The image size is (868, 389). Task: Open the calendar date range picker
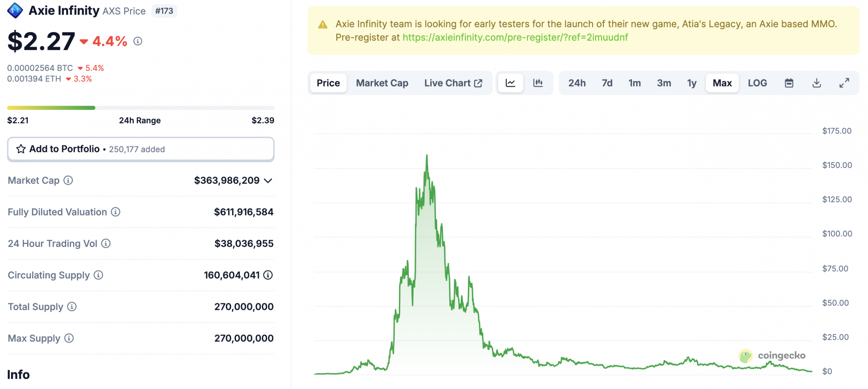pyautogui.click(x=789, y=83)
